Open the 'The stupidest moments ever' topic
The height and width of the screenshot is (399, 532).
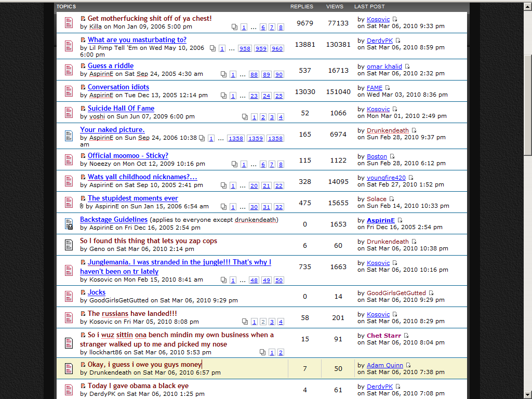coord(132,198)
